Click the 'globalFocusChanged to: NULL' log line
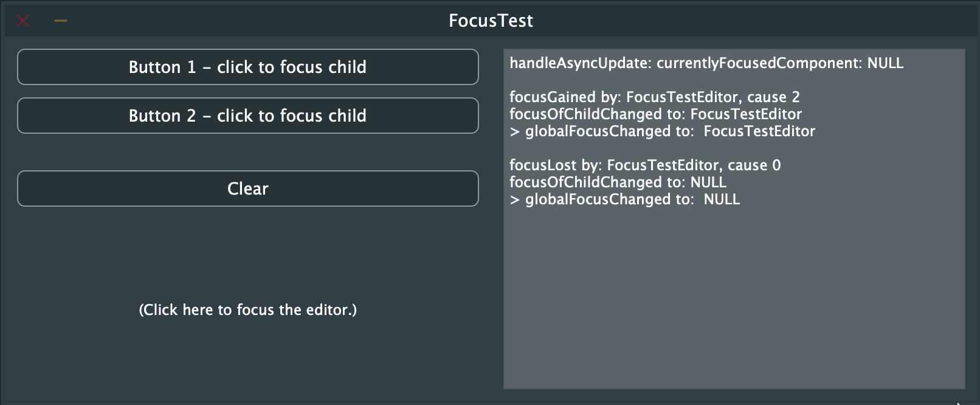The height and width of the screenshot is (405, 980). click(624, 199)
